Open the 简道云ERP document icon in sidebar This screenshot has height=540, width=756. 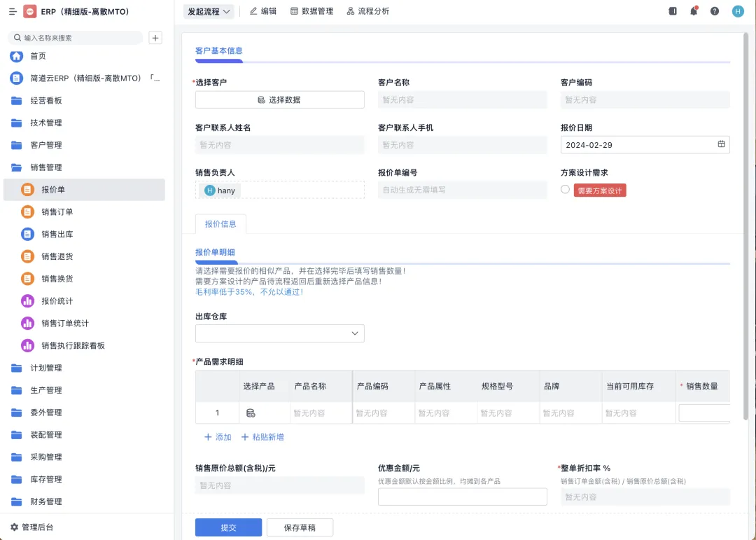coord(16,78)
